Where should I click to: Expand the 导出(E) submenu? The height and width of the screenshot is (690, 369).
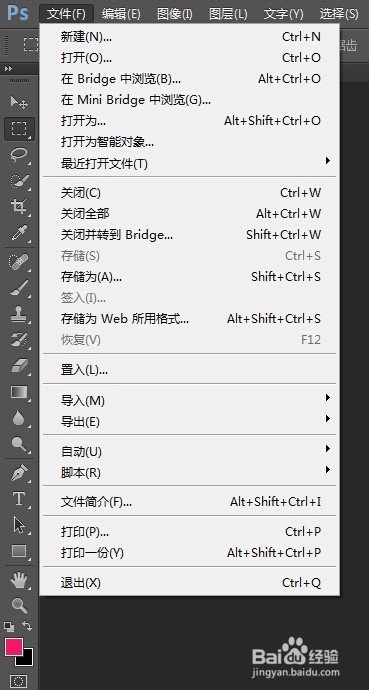tap(189, 422)
